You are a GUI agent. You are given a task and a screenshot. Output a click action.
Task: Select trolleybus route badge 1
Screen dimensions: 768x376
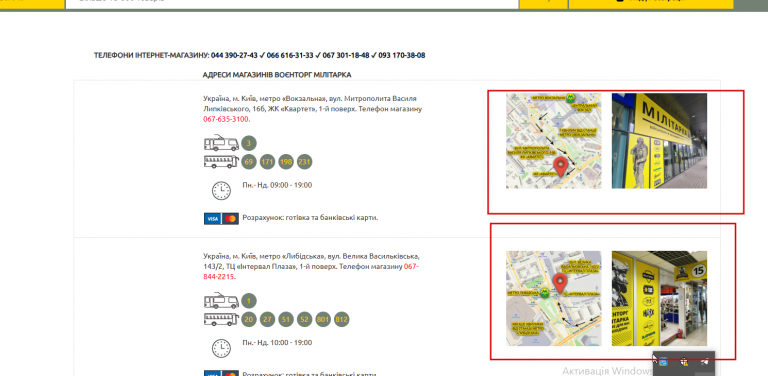(x=249, y=301)
